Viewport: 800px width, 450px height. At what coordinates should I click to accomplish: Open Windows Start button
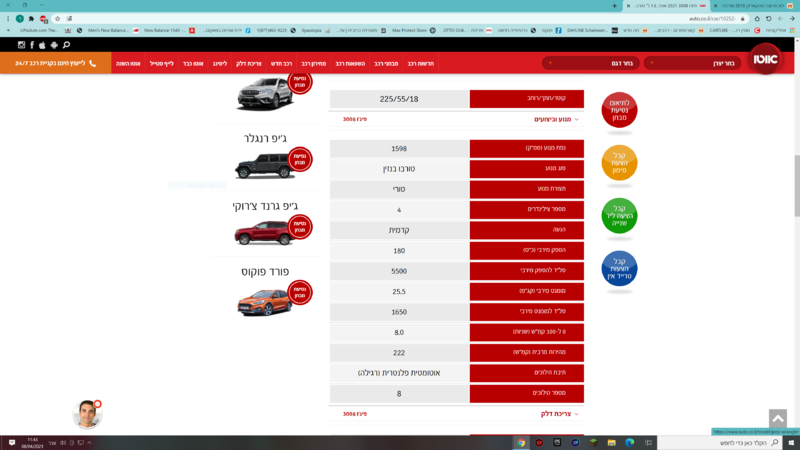coord(791,442)
